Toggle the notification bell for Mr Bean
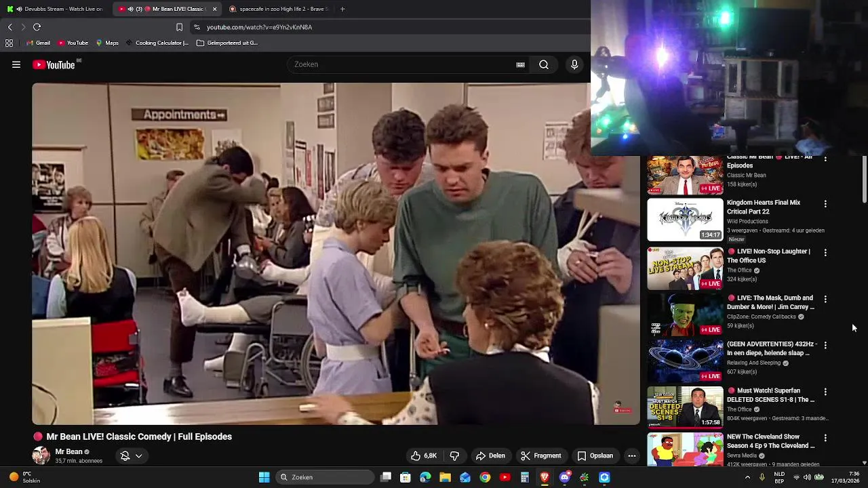This screenshot has height=488, width=868. 125,456
